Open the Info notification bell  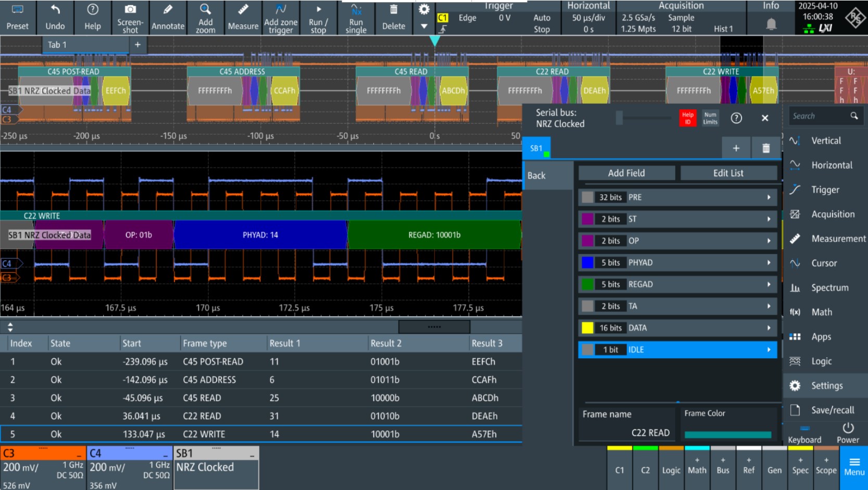click(771, 23)
